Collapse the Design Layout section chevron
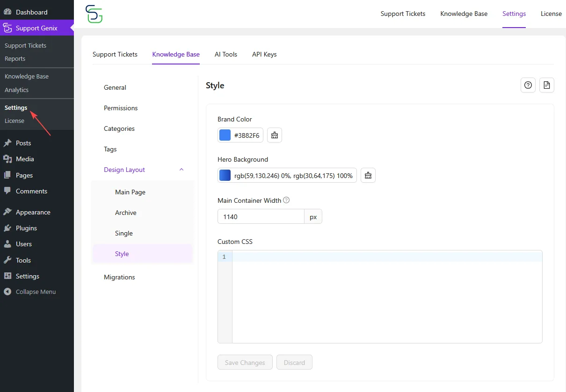Screen dimensions: 566x392 pyautogui.click(x=182, y=170)
